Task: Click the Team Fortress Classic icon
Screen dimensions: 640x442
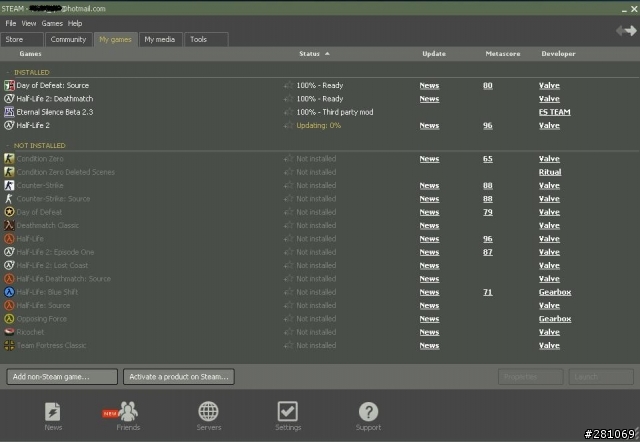Action: pos(9,345)
